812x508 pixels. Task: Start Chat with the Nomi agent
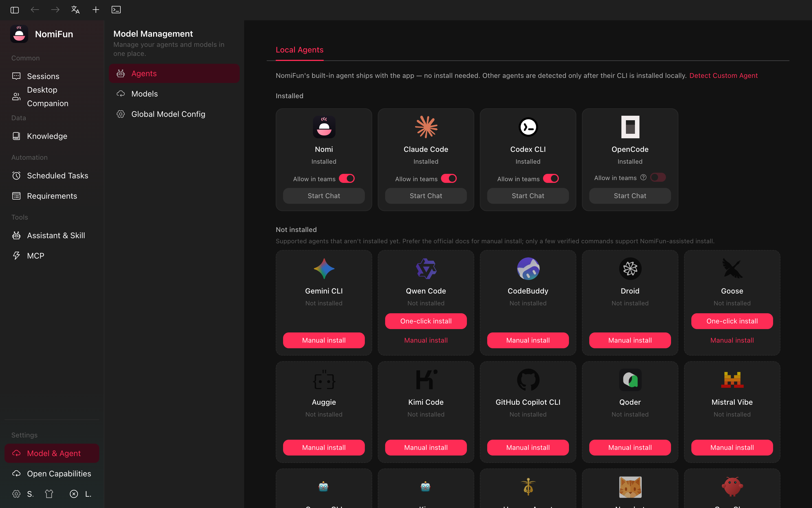coord(324,196)
